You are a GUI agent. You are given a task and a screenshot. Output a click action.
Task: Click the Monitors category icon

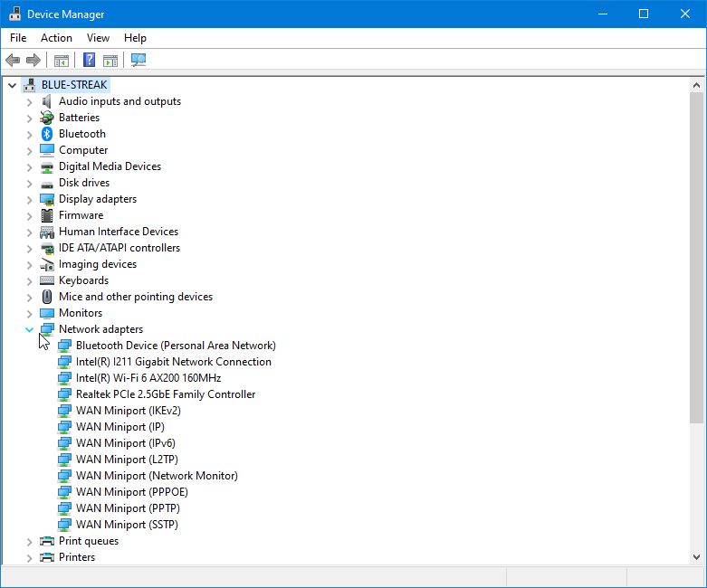(47, 313)
